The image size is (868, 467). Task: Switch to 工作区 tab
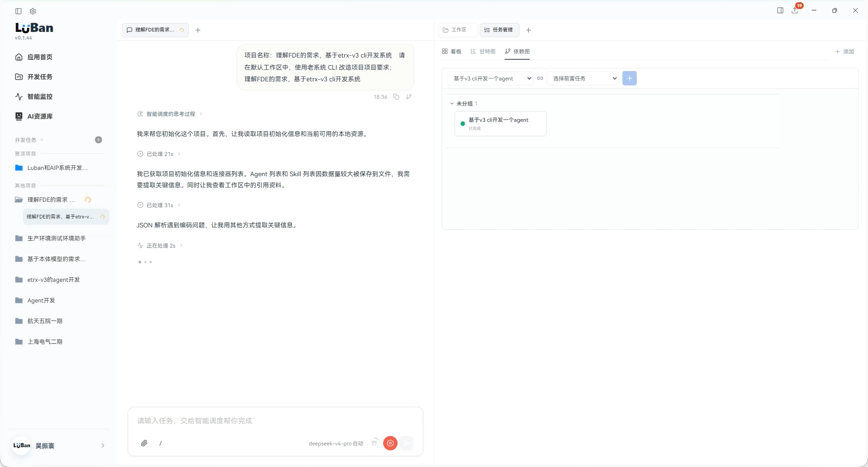click(458, 30)
